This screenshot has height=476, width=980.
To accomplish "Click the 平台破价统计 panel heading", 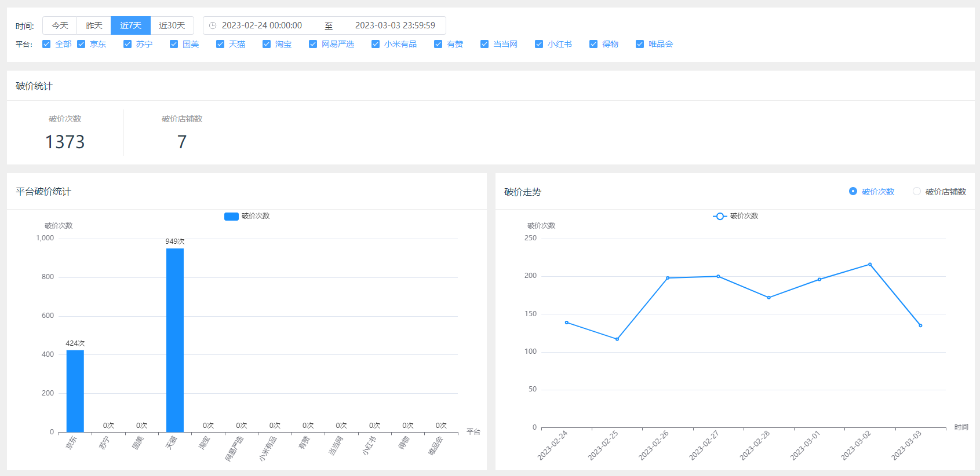I will (43, 192).
